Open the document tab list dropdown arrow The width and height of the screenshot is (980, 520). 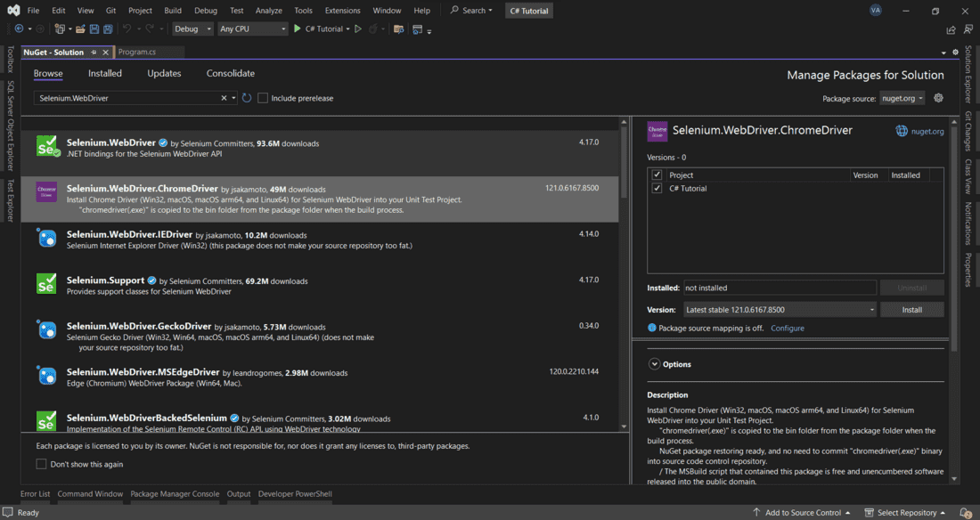tap(943, 53)
